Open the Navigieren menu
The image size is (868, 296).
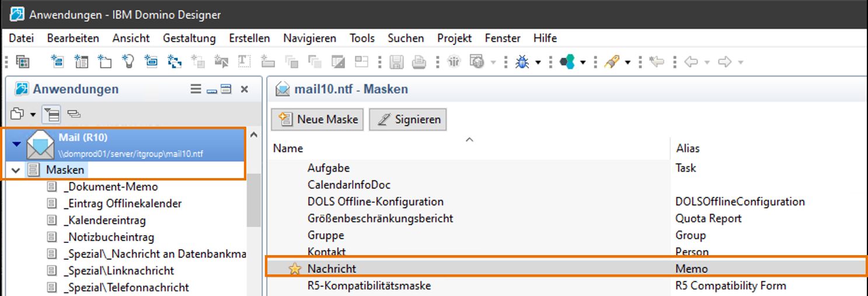pos(309,38)
